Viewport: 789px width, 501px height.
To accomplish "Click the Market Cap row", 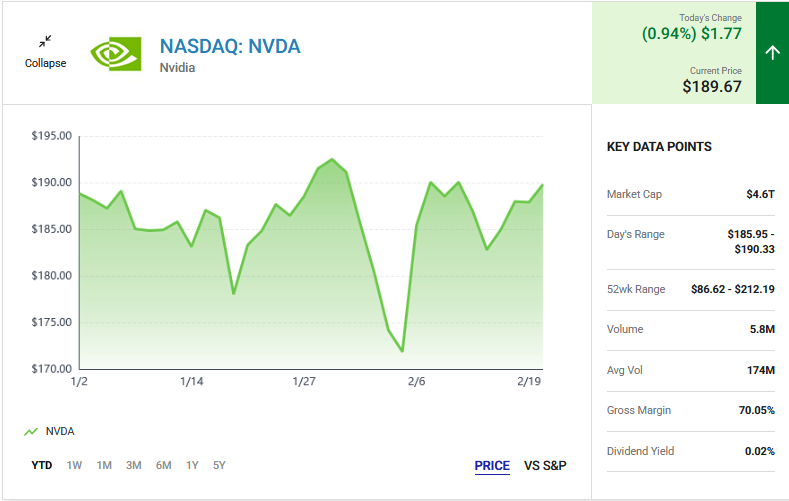I will click(690, 194).
